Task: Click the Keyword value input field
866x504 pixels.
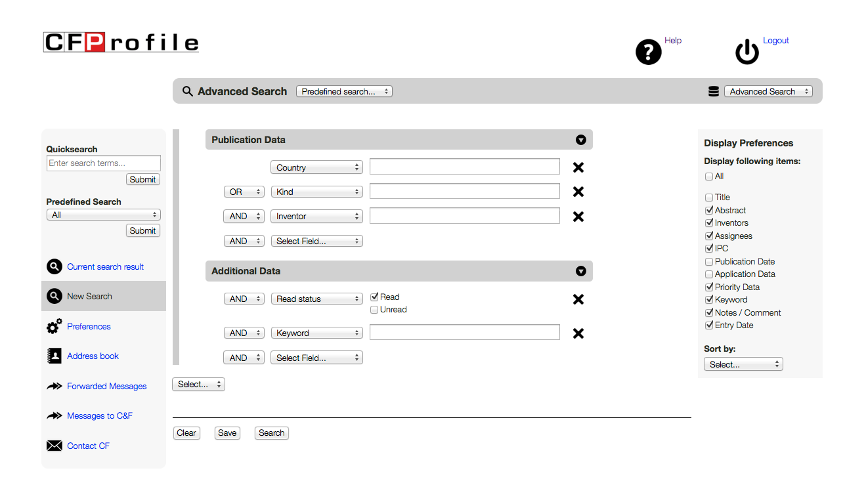Action: pos(465,332)
